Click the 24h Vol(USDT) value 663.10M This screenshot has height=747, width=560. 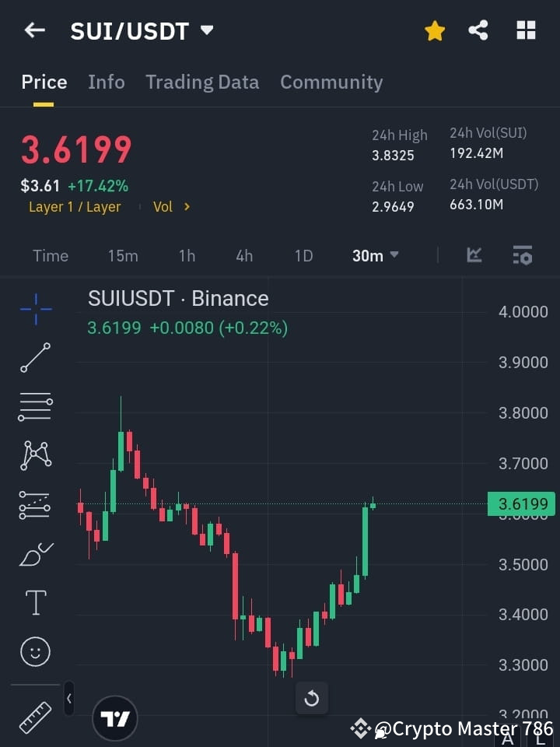(476, 205)
